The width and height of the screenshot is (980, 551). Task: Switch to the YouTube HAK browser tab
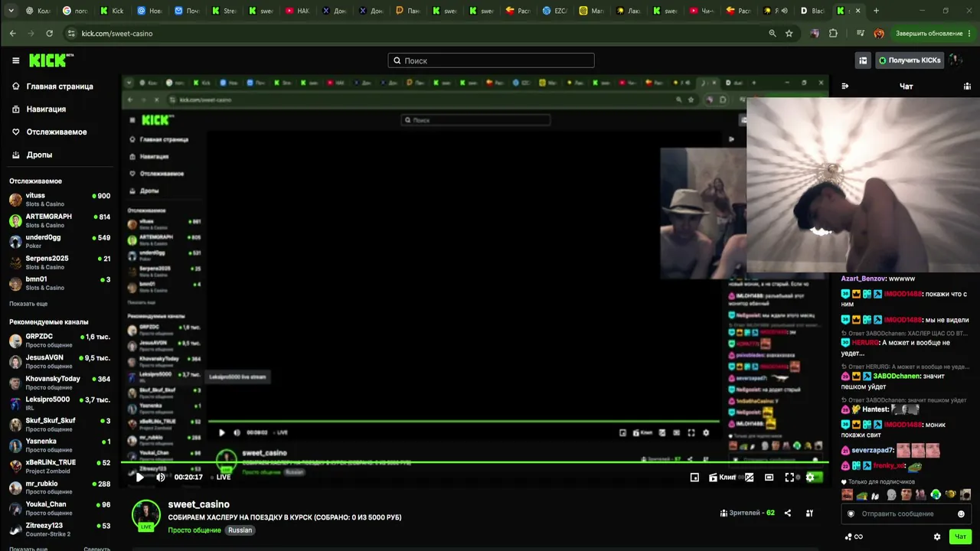pyautogui.click(x=298, y=11)
